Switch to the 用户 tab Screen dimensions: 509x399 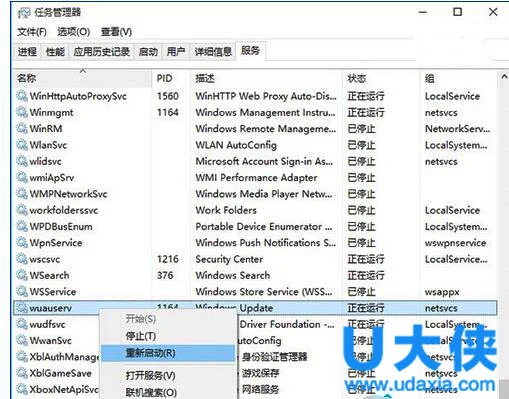176,52
